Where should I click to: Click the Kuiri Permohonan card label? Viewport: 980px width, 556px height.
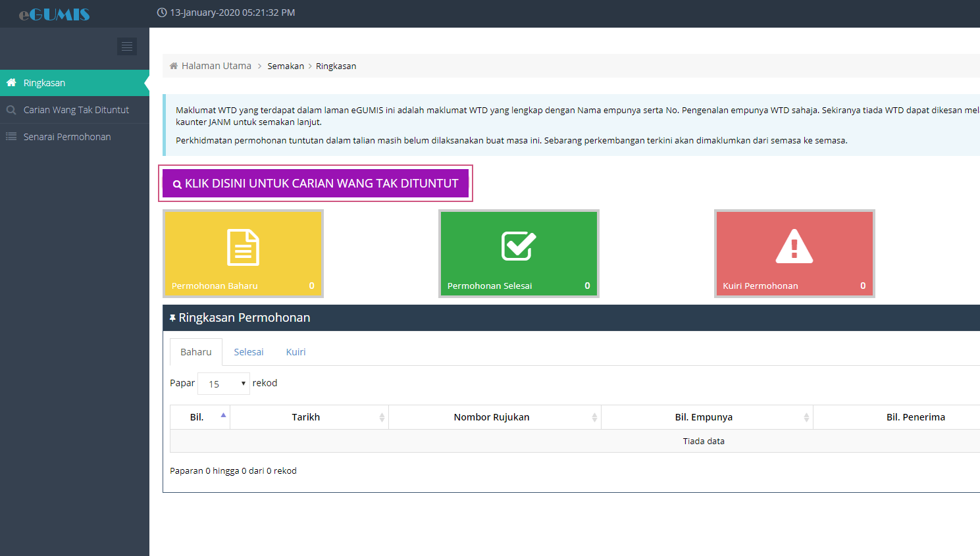pyautogui.click(x=760, y=286)
